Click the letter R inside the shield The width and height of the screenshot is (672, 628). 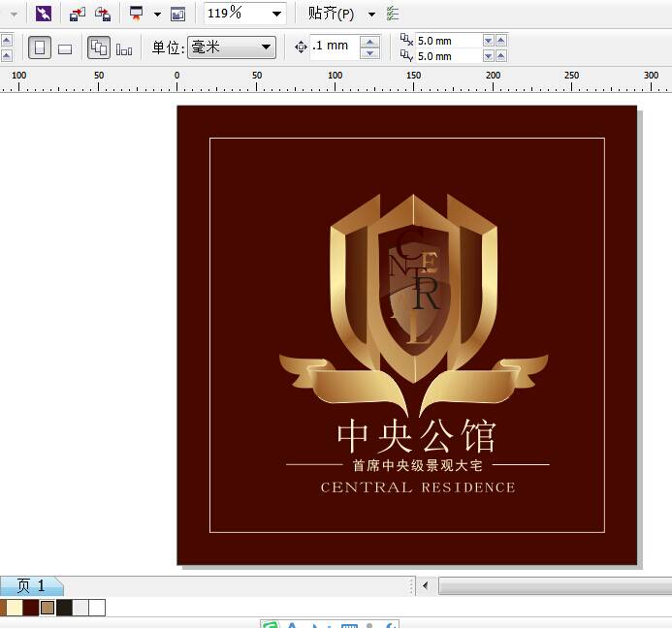427,294
